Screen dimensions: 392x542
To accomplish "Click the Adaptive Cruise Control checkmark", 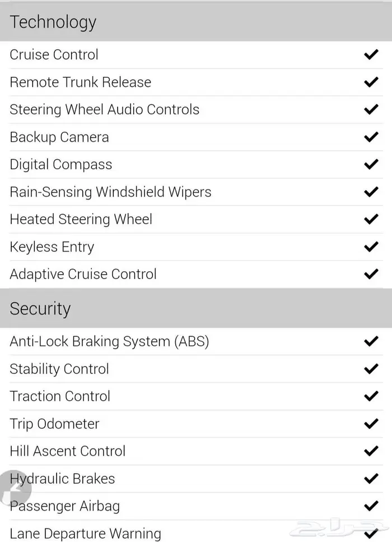I will click(x=371, y=274).
